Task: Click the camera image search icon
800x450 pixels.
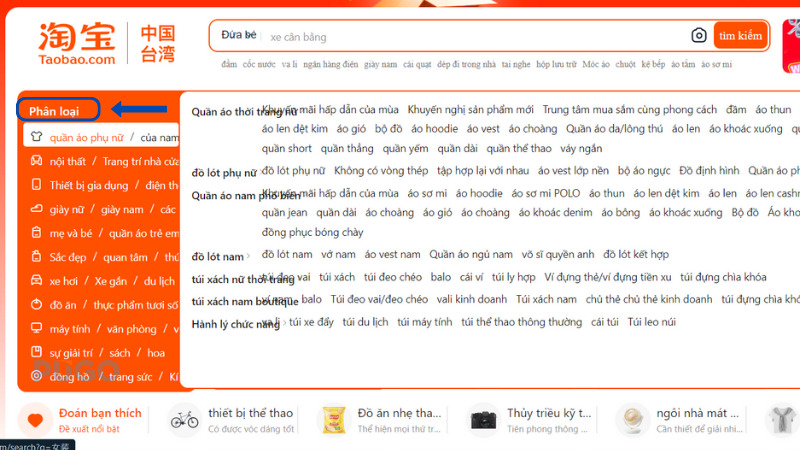Action: 699,36
